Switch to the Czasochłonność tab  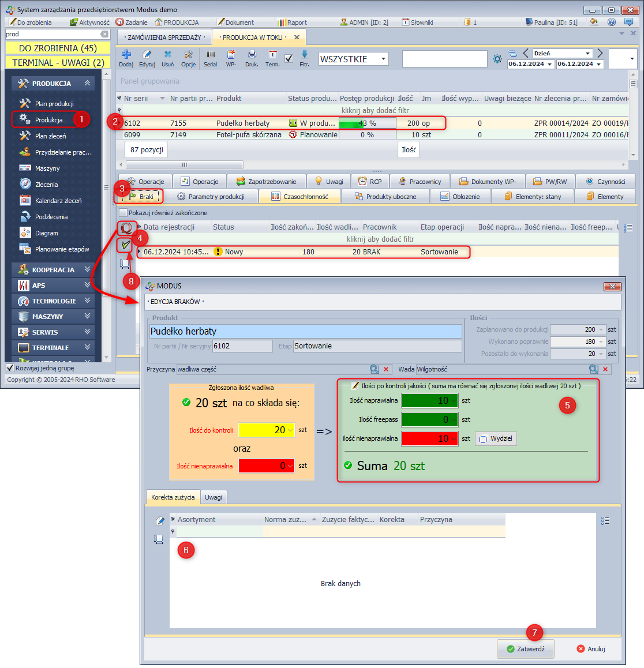pyautogui.click(x=299, y=197)
